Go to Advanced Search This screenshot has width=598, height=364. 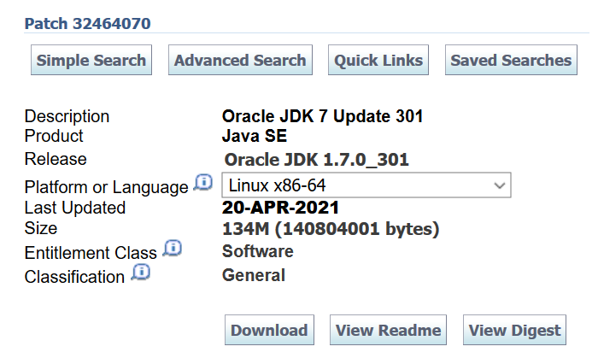pos(240,61)
